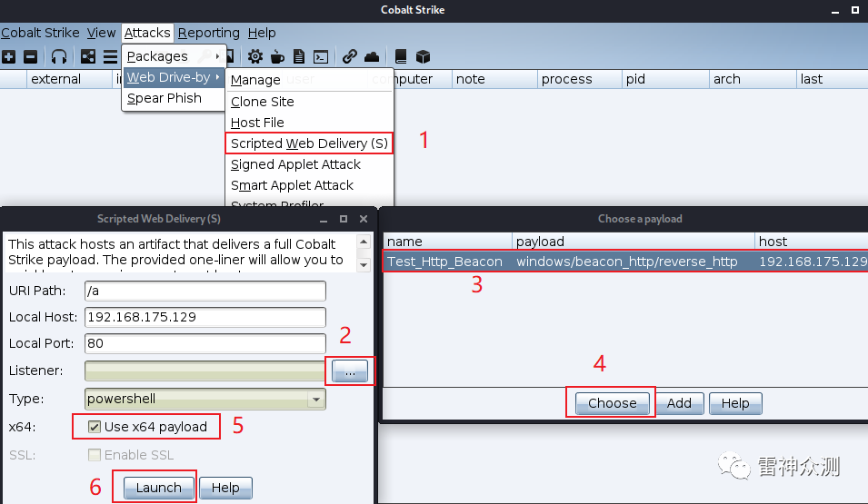Screen dimensions: 868x504
Task: Click the Choose button in the payload dialog
Action: click(613, 403)
